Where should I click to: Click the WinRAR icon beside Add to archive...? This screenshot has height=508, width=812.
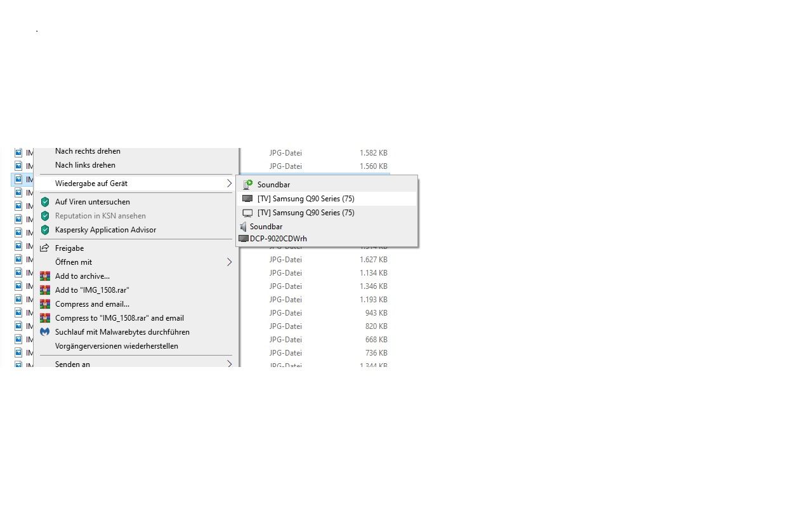coord(45,276)
